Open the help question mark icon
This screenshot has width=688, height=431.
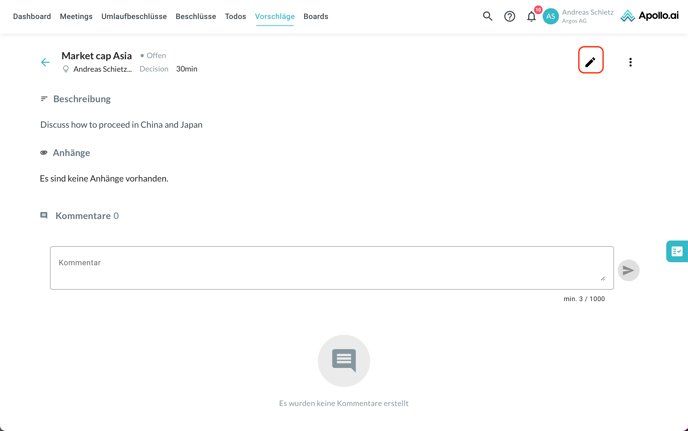[x=510, y=16]
